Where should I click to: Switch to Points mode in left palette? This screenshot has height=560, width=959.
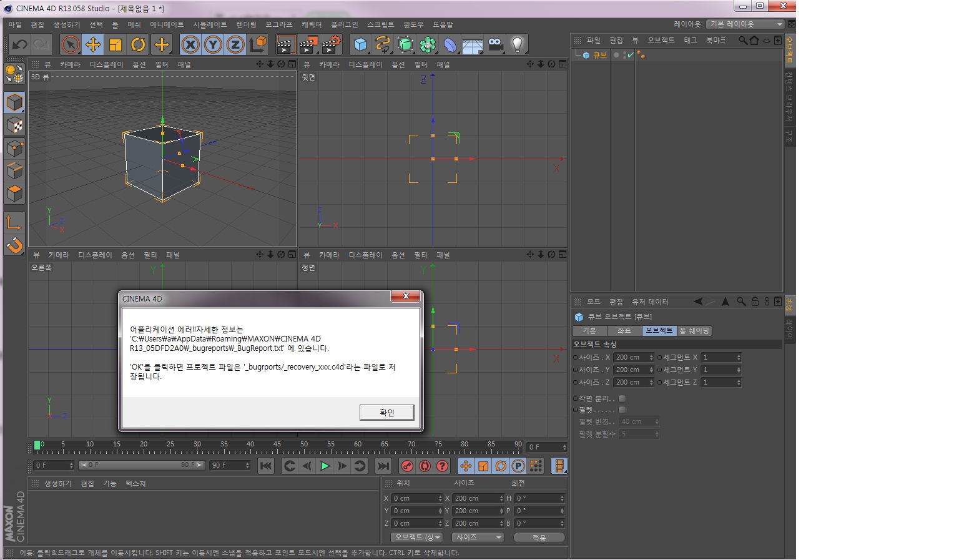point(14,149)
